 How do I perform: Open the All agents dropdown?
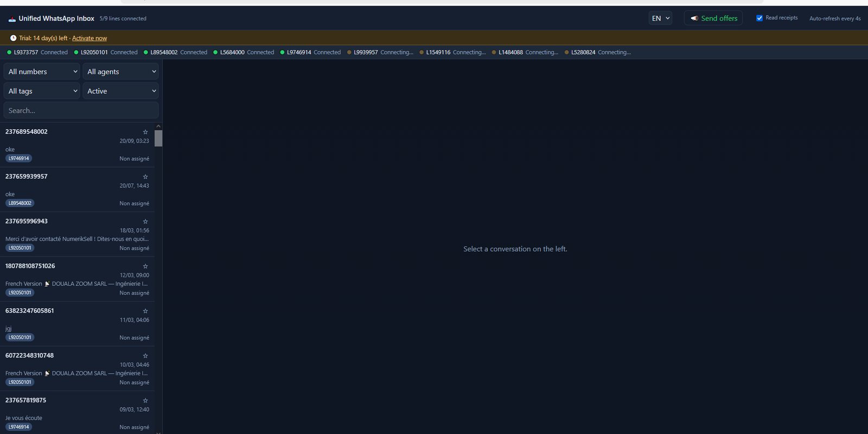pyautogui.click(x=120, y=72)
